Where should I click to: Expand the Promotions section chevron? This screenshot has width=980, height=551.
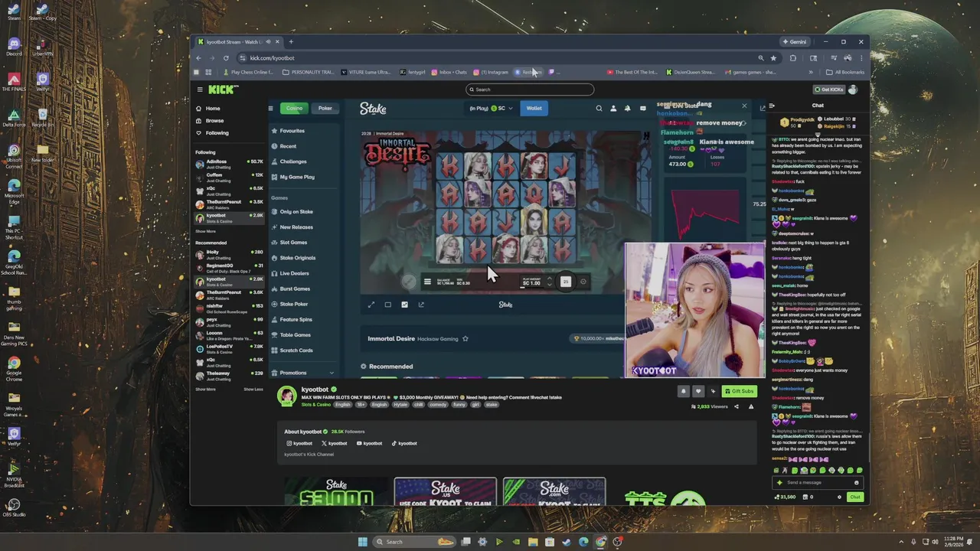click(332, 373)
